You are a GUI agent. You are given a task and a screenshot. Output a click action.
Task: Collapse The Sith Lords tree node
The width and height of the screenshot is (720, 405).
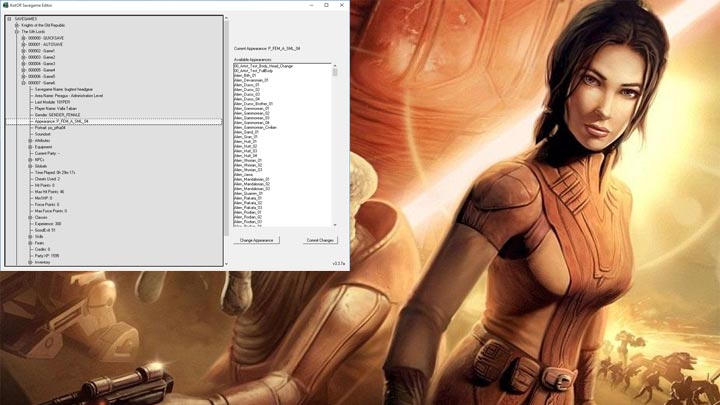pyautogui.click(x=15, y=32)
